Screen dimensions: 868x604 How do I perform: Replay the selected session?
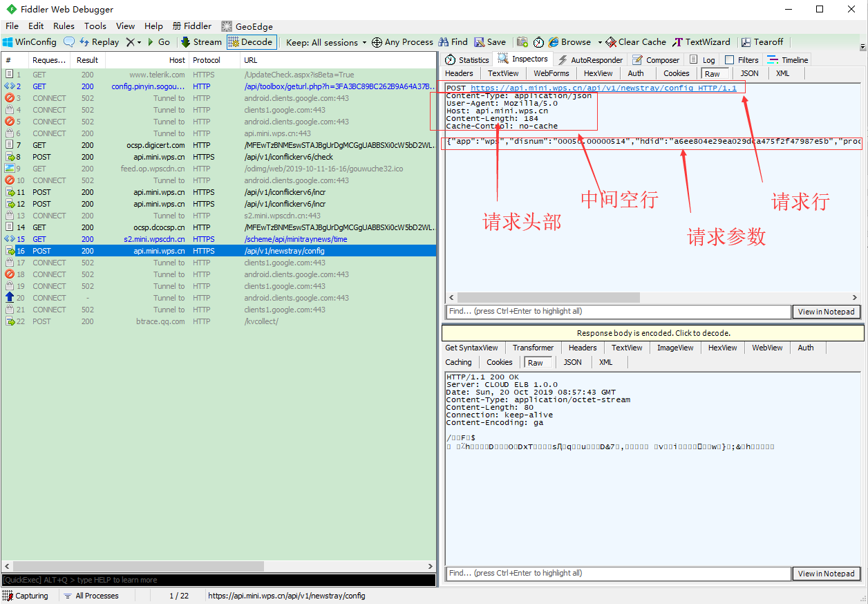[x=100, y=42]
